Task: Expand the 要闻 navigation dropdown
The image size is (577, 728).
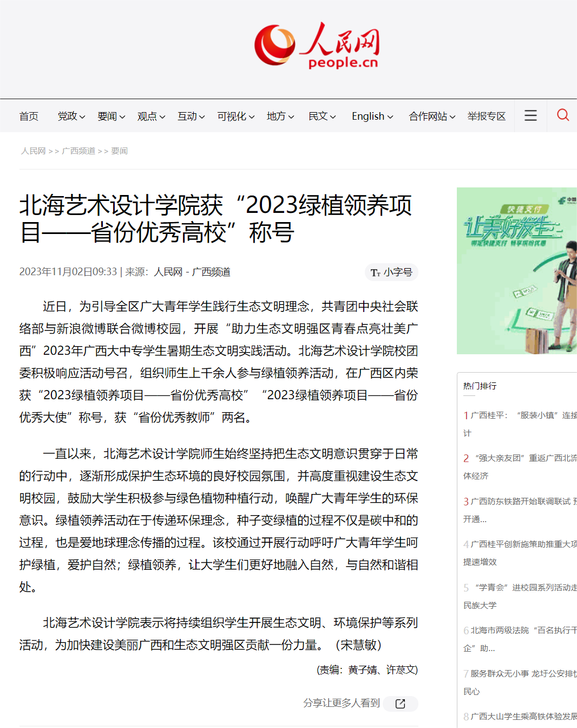Action: pos(111,116)
